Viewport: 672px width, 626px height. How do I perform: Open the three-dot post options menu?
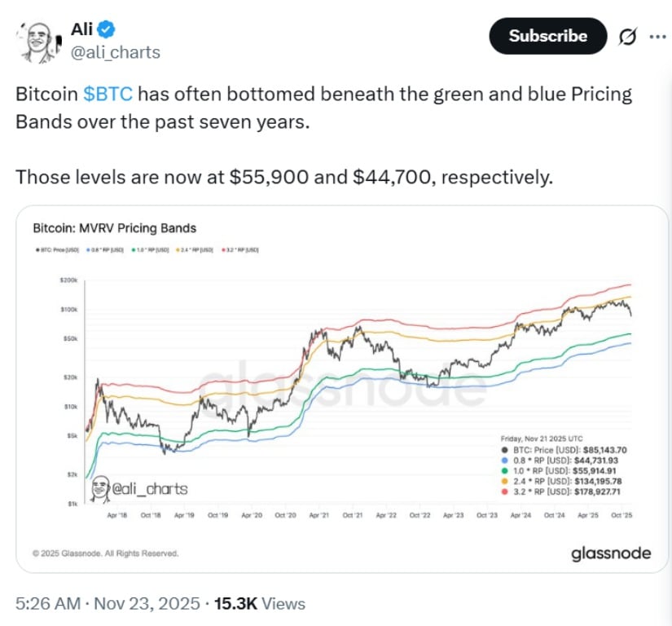click(657, 36)
